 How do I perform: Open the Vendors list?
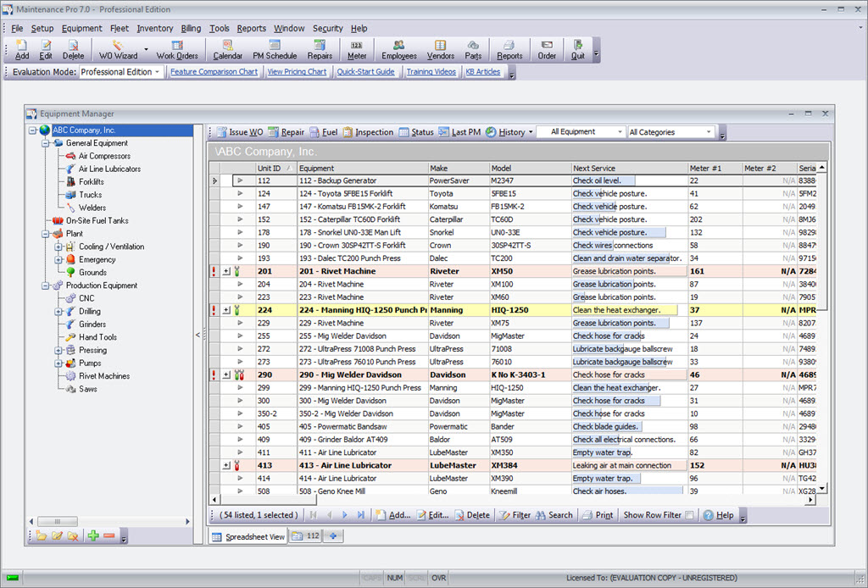[440, 50]
